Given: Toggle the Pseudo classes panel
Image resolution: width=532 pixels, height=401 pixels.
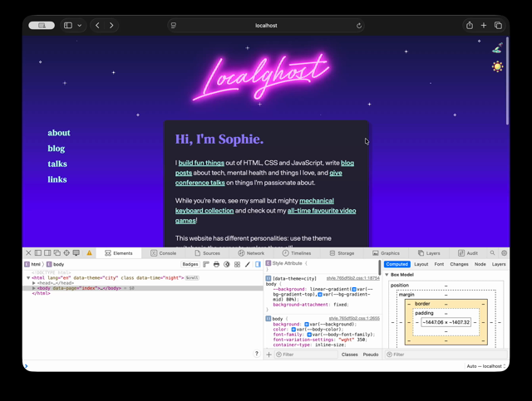Looking at the screenshot, I should point(371,355).
